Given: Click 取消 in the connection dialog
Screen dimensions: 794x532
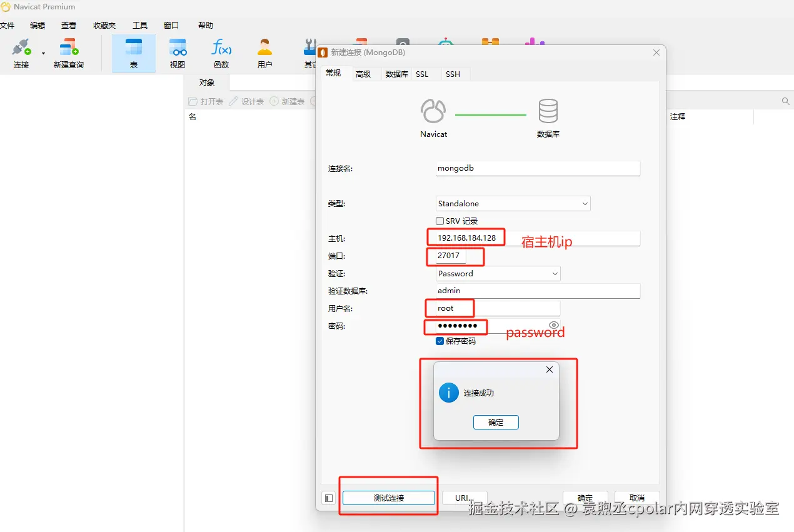Looking at the screenshot, I should [x=637, y=498].
